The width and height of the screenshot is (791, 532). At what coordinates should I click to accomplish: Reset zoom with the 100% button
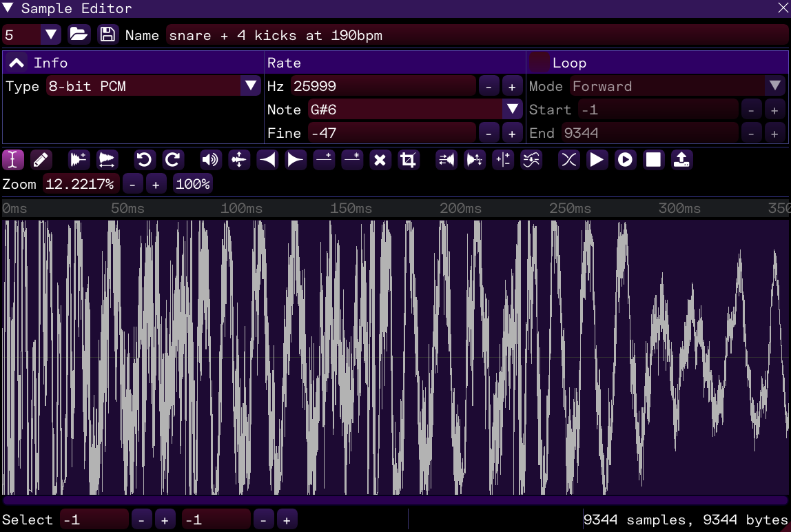pos(193,184)
